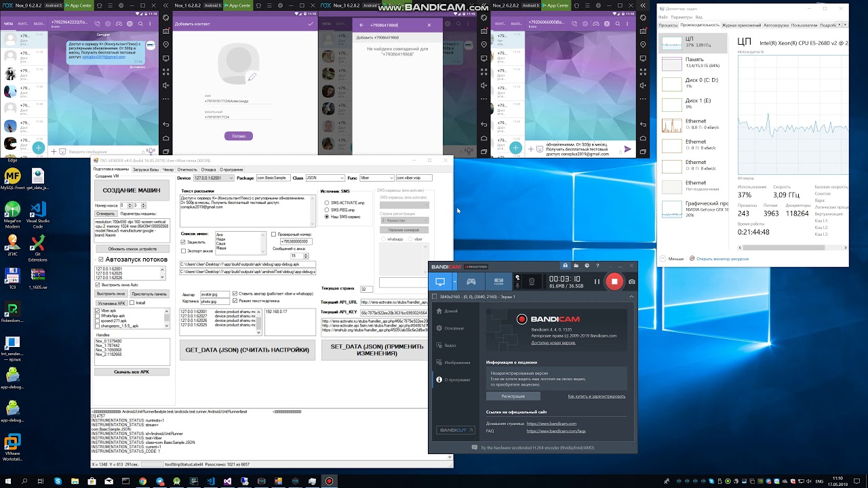Select Bandicam screen recording mode icon
This screenshot has height=488, width=868.
(439, 281)
